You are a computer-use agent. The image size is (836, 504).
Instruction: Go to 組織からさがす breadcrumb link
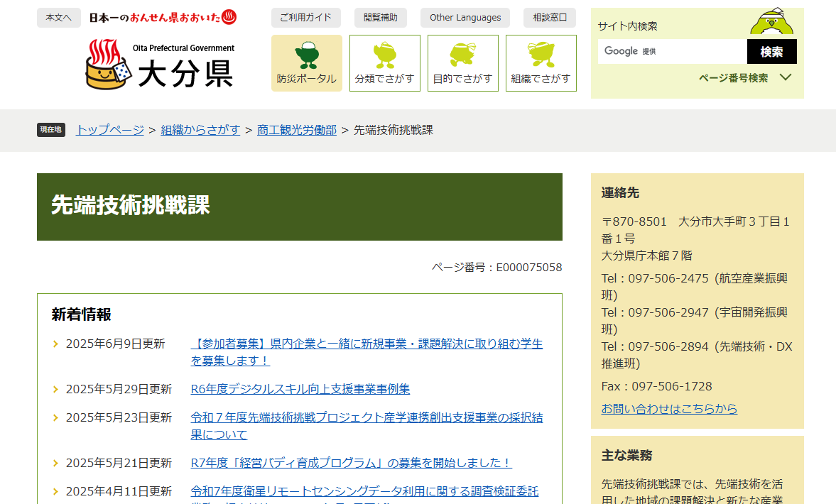coord(200,130)
